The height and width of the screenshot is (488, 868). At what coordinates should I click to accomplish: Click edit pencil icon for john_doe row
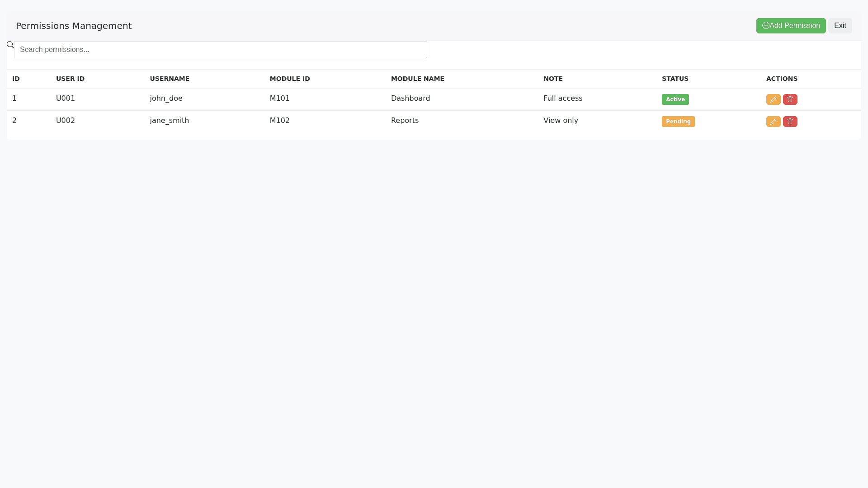[x=773, y=99]
